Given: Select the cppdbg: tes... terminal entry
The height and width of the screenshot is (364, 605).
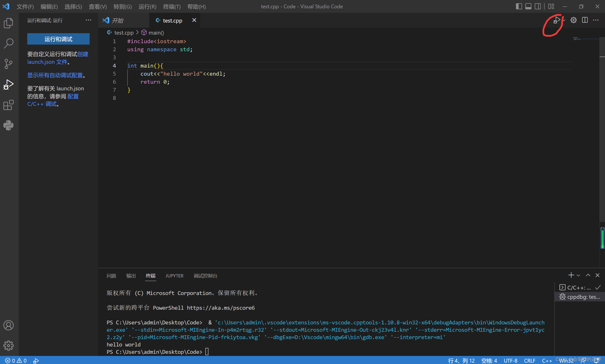Looking at the screenshot, I should pos(579,297).
